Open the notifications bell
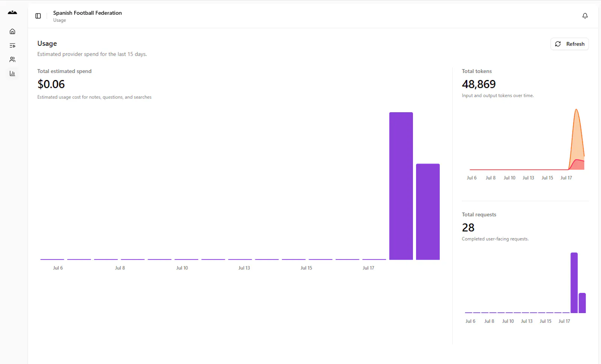 pos(585,16)
